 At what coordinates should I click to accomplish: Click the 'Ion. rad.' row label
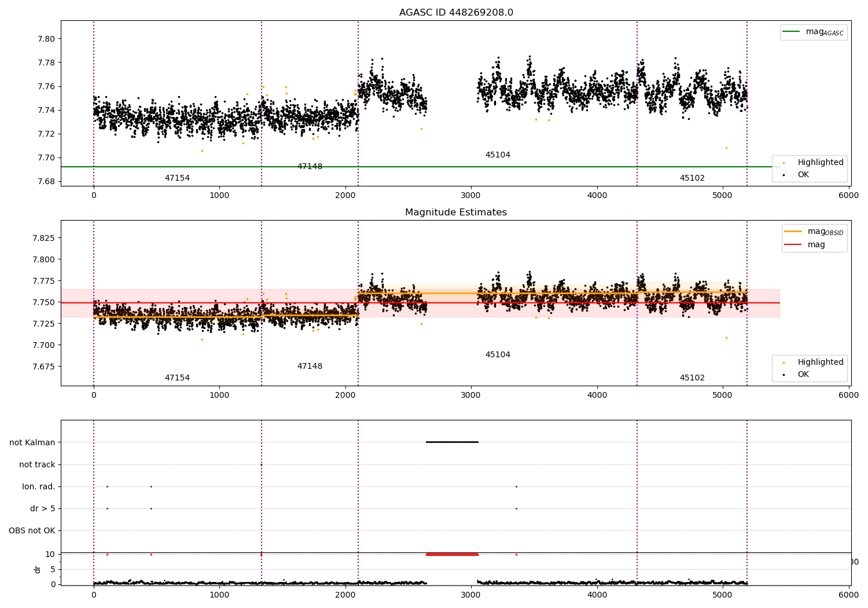[39, 486]
